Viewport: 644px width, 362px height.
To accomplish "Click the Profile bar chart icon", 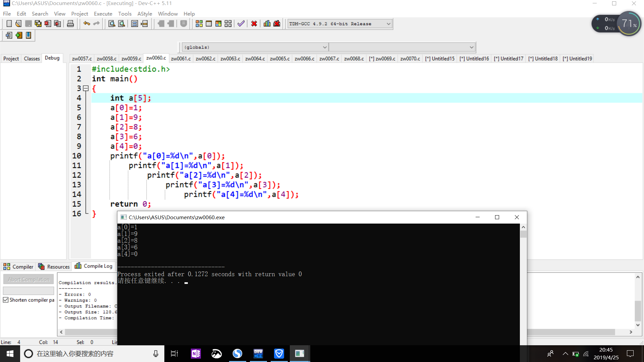I will tap(267, 24).
